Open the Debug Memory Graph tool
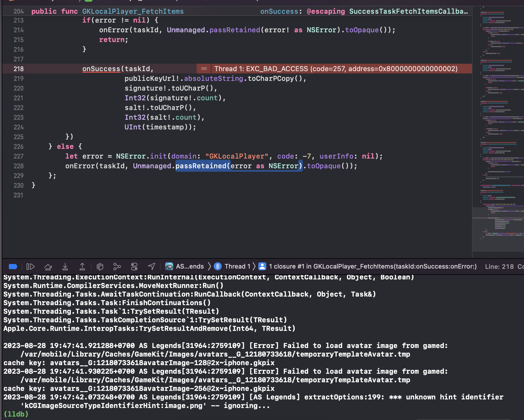 (117, 267)
